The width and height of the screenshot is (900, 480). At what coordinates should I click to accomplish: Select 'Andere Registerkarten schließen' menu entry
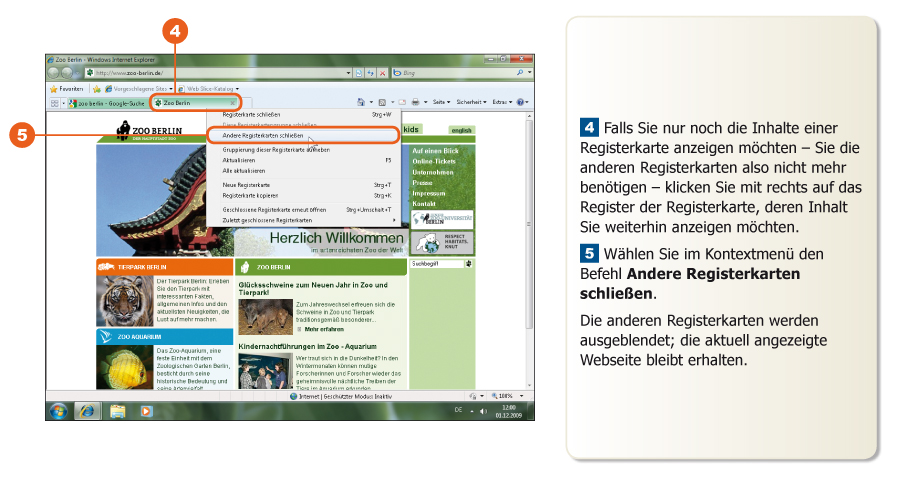[263, 134]
